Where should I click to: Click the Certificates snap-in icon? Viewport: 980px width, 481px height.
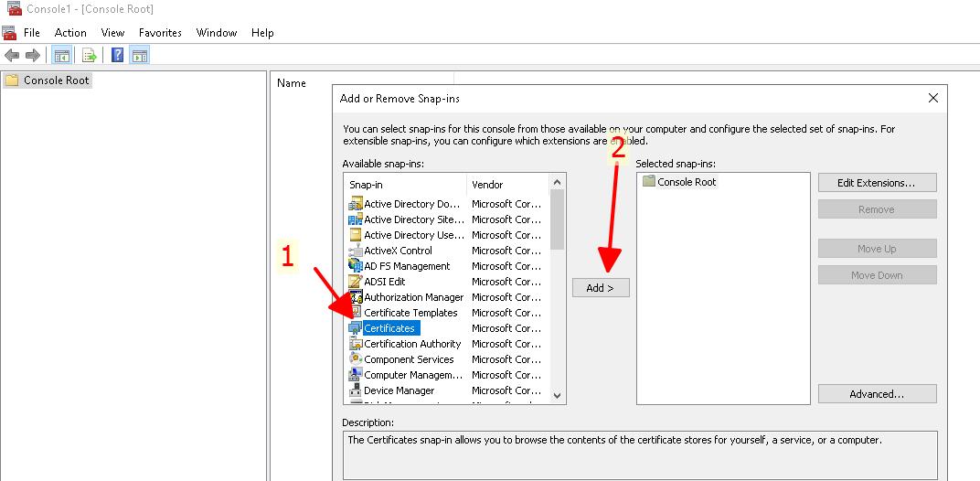pyautogui.click(x=356, y=328)
